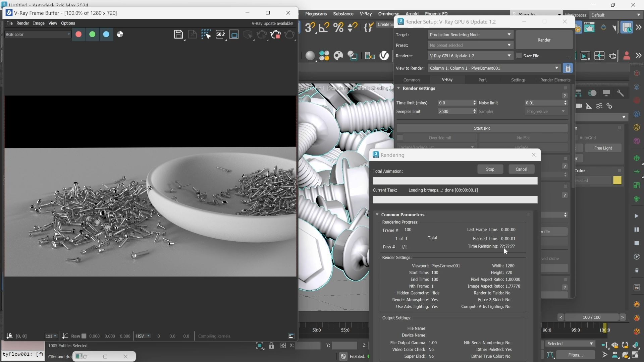The image size is (644, 362).
Task: Lock the view to render
Action: [568, 68]
